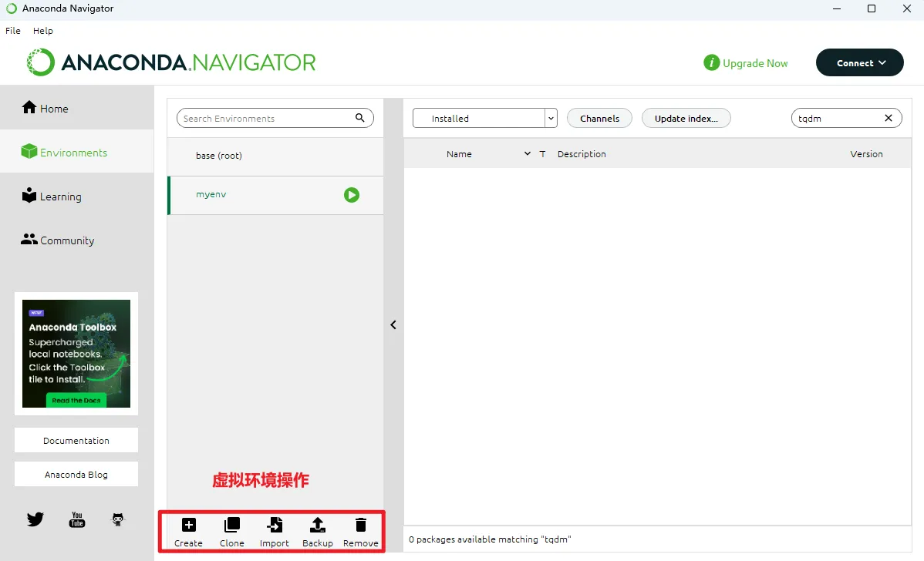This screenshot has height=561, width=924.
Task: Click the Version column header
Action: [x=866, y=153]
